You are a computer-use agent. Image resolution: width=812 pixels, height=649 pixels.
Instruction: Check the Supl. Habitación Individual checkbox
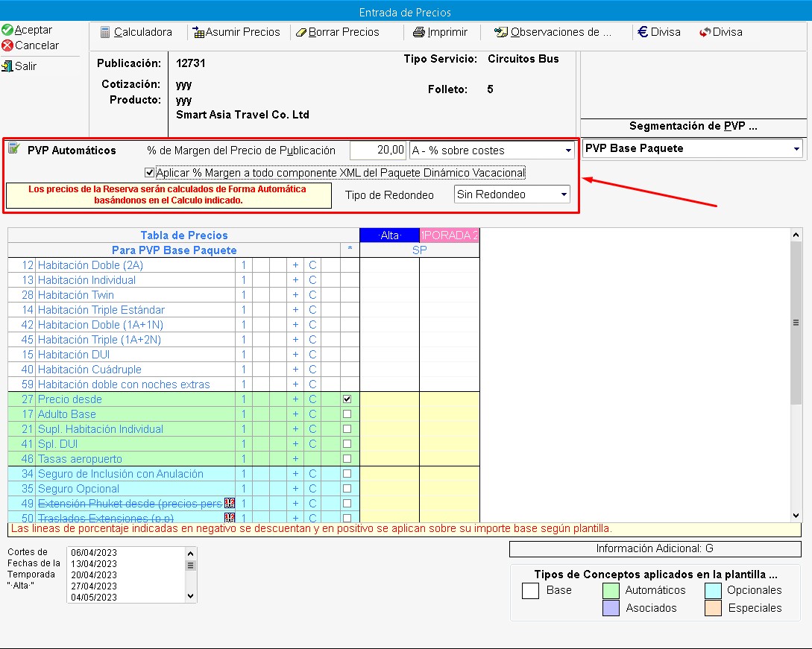(x=347, y=429)
